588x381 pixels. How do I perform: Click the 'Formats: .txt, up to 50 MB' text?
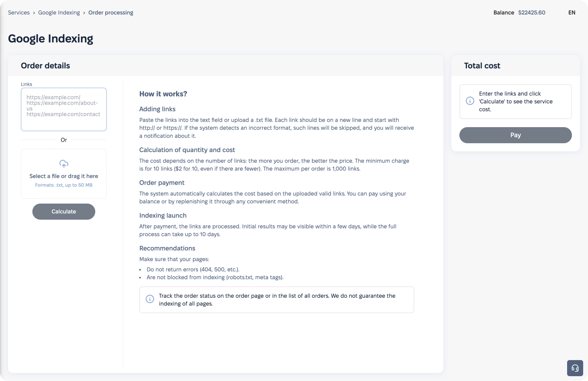[64, 185]
